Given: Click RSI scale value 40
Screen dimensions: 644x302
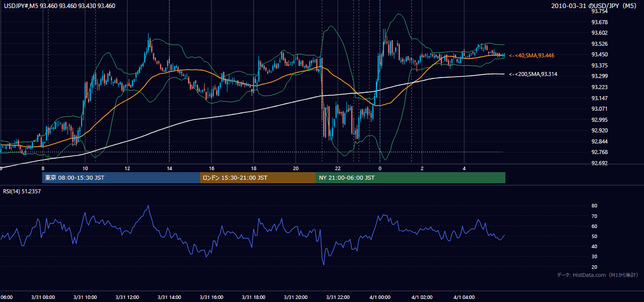Looking at the screenshot, I should tap(594, 246).
